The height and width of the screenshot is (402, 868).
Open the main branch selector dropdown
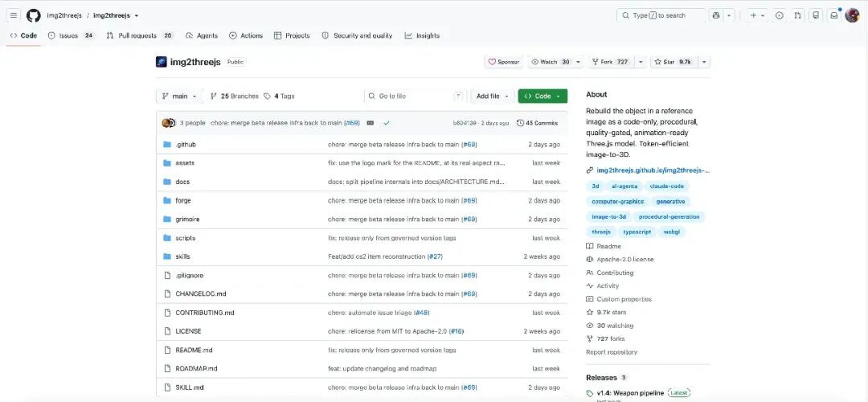tap(179, 96)
